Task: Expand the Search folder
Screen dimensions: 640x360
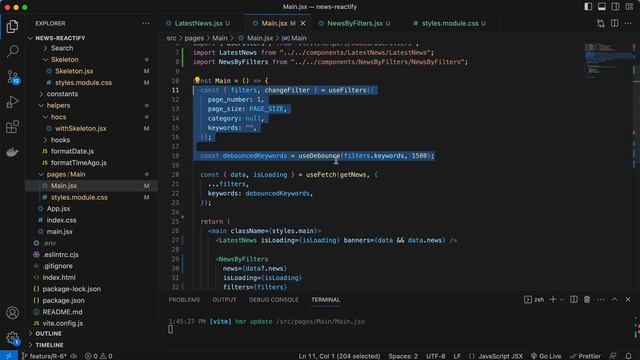Action: [x=62, y=48]
